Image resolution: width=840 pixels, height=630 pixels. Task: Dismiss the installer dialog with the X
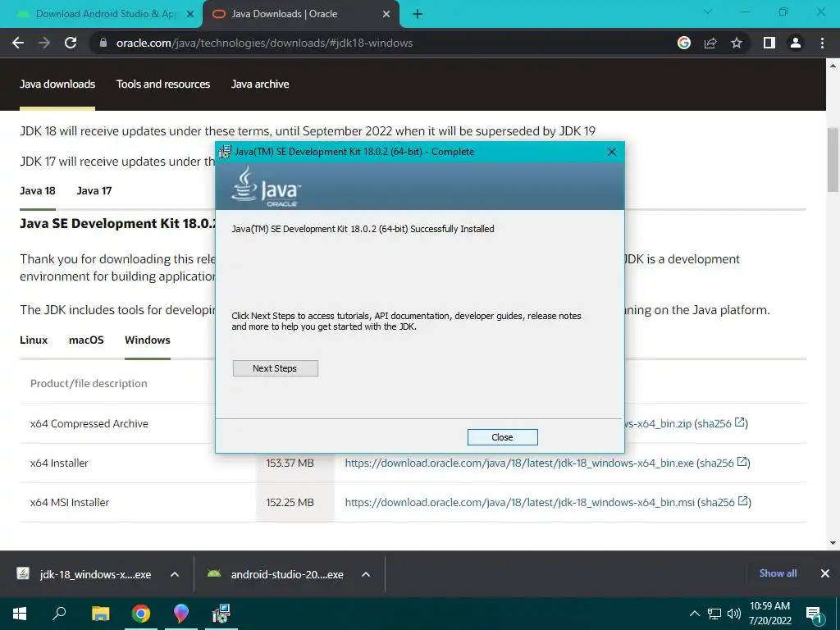pos(612,152)
